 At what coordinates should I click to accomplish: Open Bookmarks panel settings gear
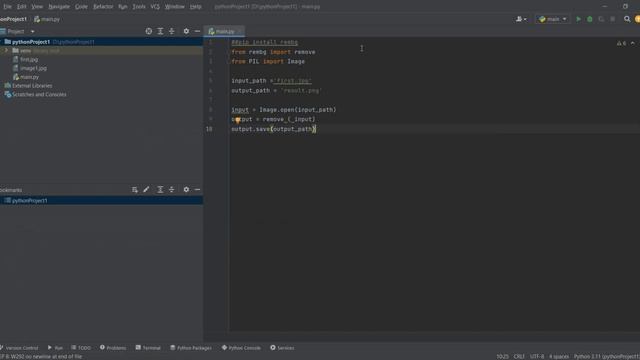tap(186, 189)
